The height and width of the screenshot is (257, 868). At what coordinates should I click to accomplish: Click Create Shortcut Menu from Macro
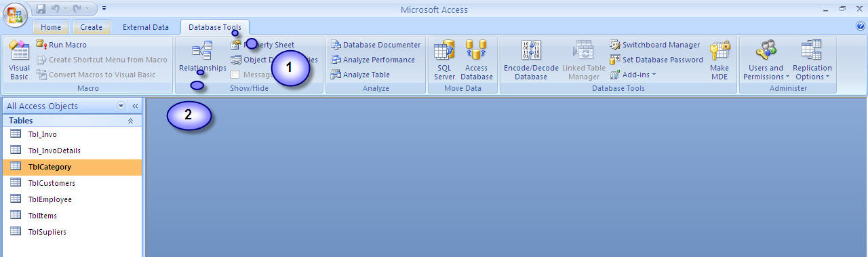102,60
